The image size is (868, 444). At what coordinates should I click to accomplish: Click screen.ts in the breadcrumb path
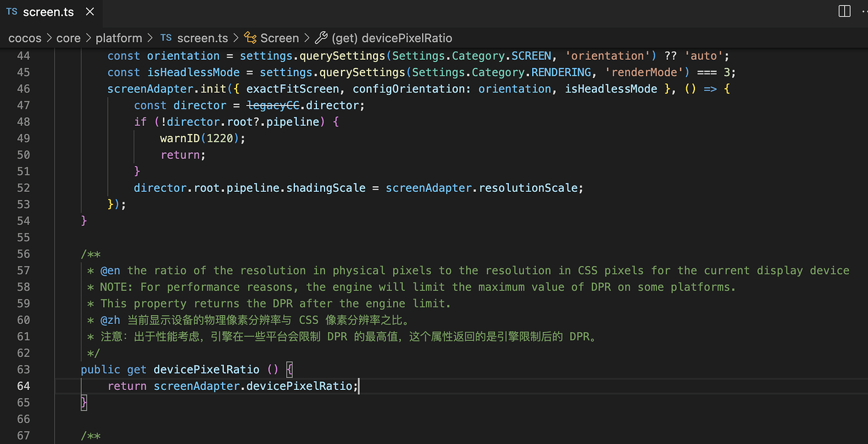click(x=202, y=38)
